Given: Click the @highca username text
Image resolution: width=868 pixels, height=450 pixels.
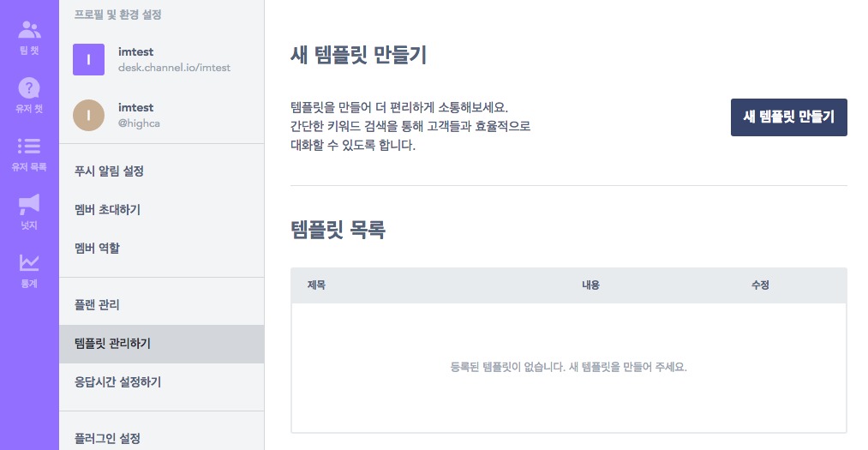Looking at the screenshot, I should (139, 123).
